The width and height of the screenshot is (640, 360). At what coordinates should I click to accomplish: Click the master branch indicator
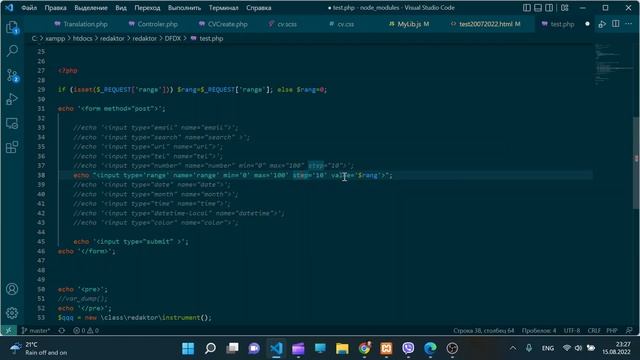point(36,330)
